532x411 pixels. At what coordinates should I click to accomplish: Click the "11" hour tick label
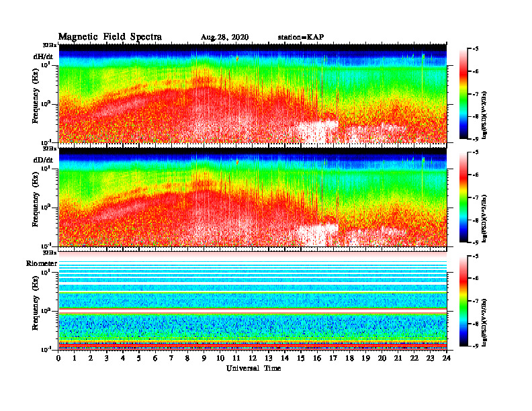click(236, 358)
